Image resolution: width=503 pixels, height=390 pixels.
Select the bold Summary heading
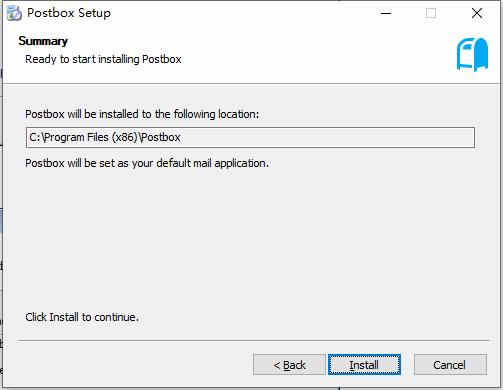click(x=43, y=41)
